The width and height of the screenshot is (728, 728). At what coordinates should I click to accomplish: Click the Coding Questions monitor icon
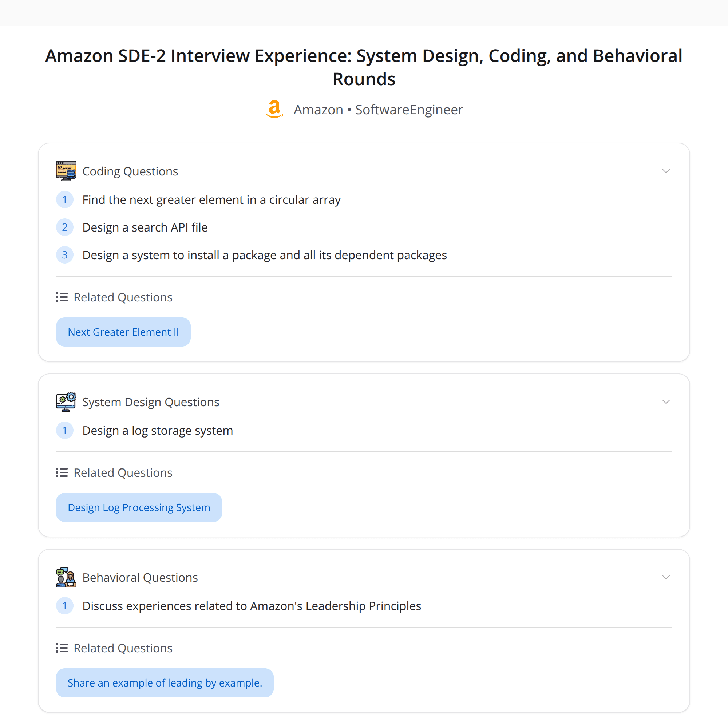click(66, 171)
